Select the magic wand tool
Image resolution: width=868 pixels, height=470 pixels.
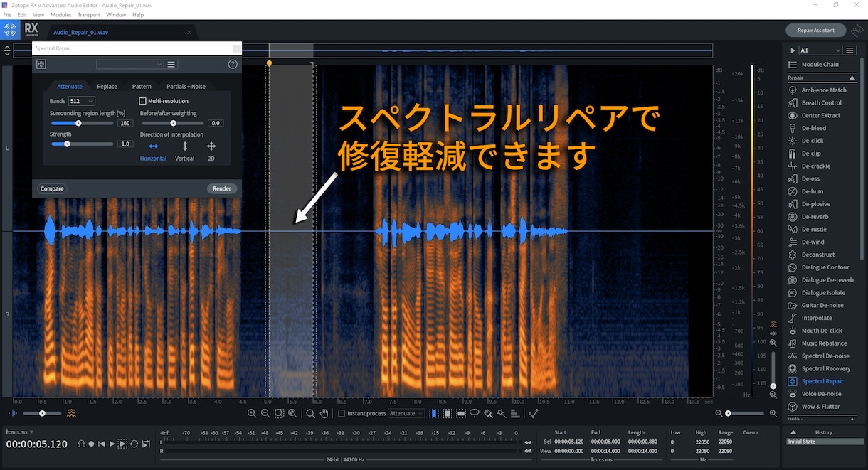click(x=502, y=413)
